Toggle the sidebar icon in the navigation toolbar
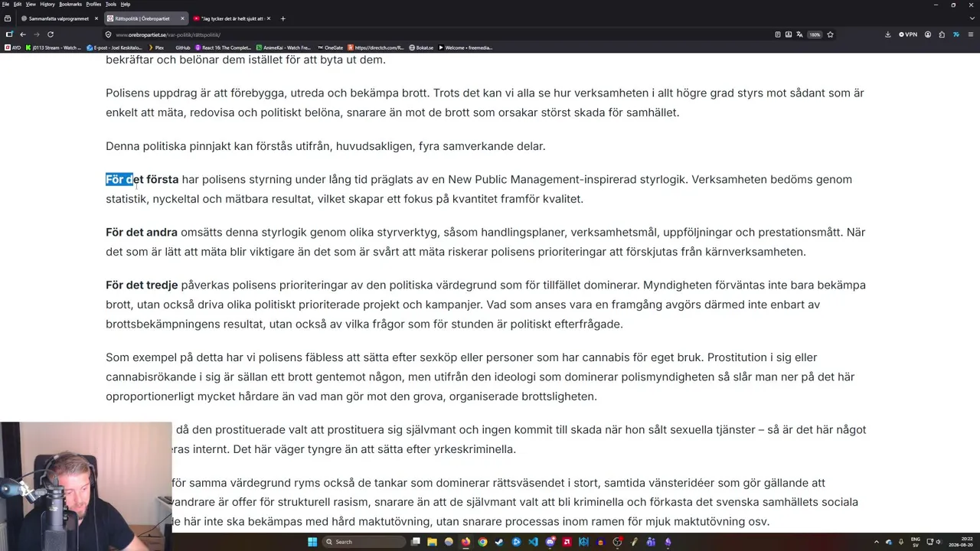Screen dimensions: 980x551 (x=8, y=34)
